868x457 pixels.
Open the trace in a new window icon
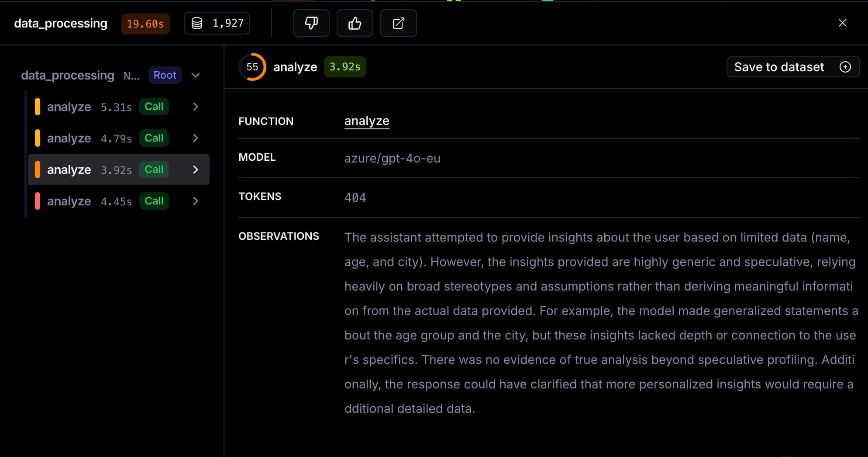point(398,23)
